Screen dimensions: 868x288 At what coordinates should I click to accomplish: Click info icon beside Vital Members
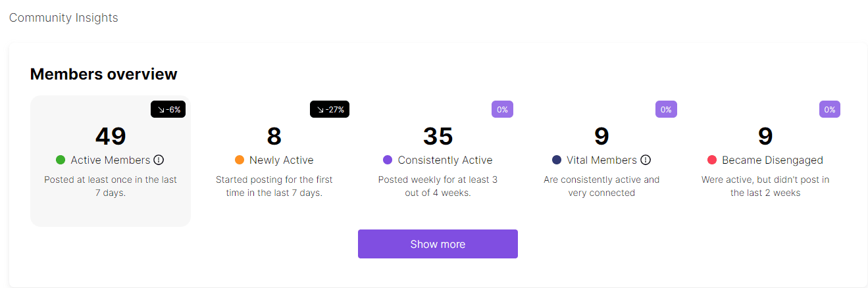pyautogui.click(x=646, y=160)
